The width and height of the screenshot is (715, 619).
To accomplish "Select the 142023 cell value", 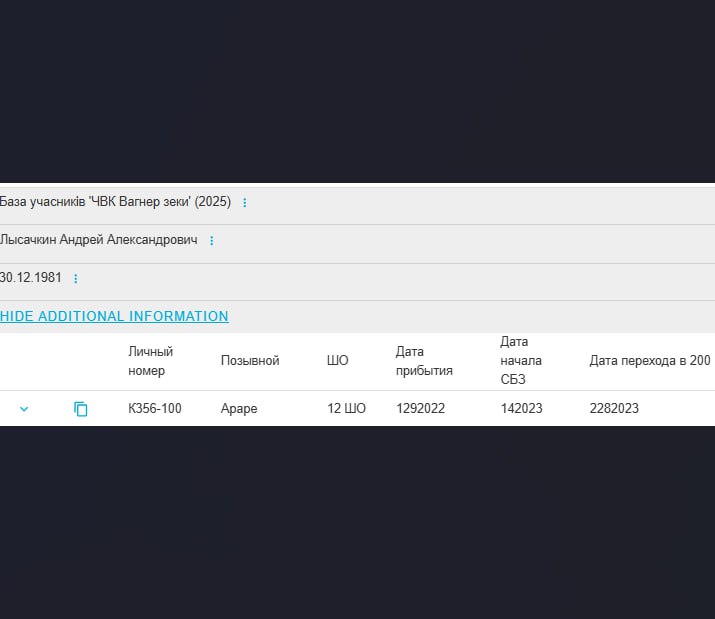I will coord(523,409).
